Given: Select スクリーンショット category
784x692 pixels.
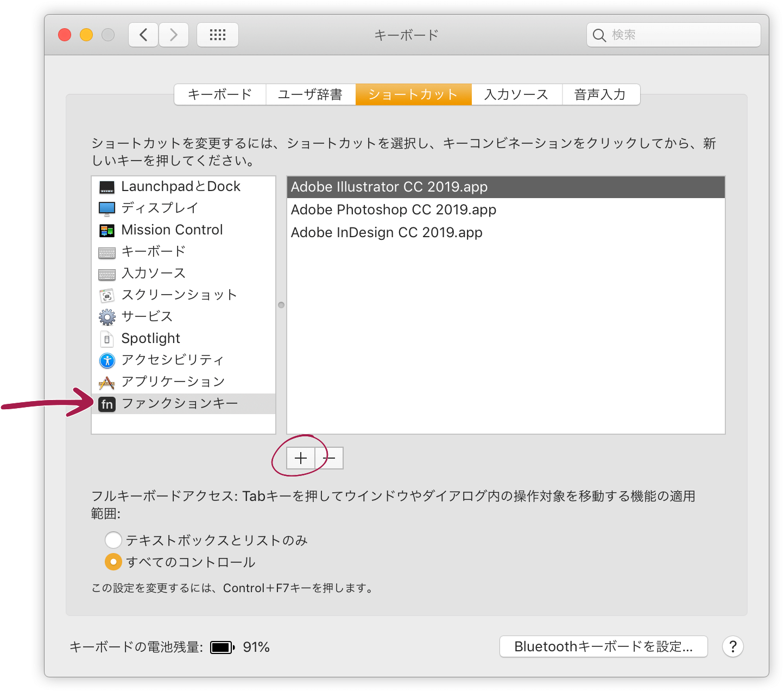Looking at the screenshot, I should pos(184,295).
